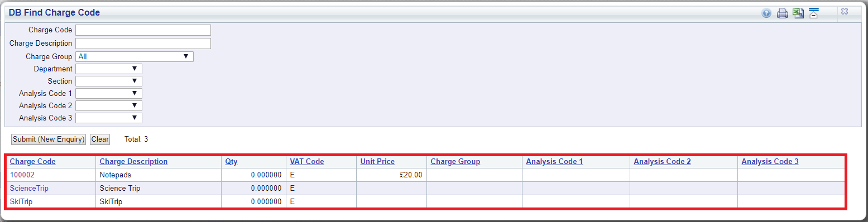The image size is (868, 222).
Task: Click the SkiTrip description cell
Action: click(x=159, y=201)
